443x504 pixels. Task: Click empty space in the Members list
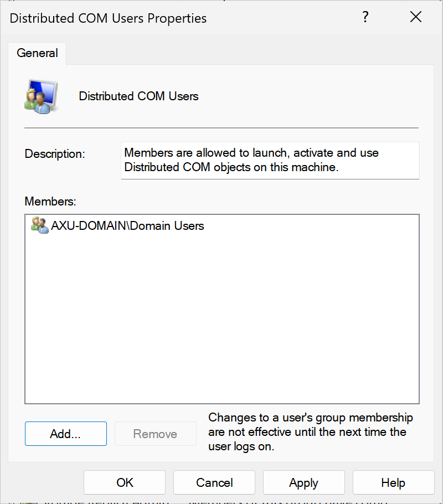221,321
